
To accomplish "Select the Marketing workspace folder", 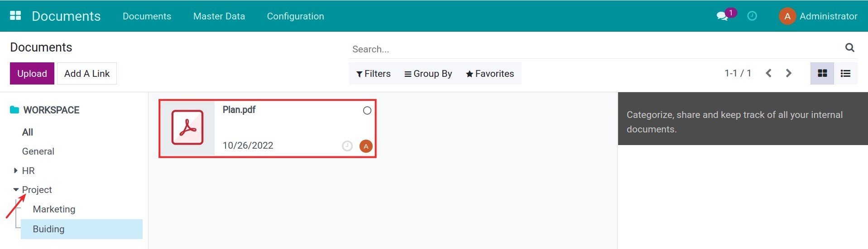I will 54,209.
